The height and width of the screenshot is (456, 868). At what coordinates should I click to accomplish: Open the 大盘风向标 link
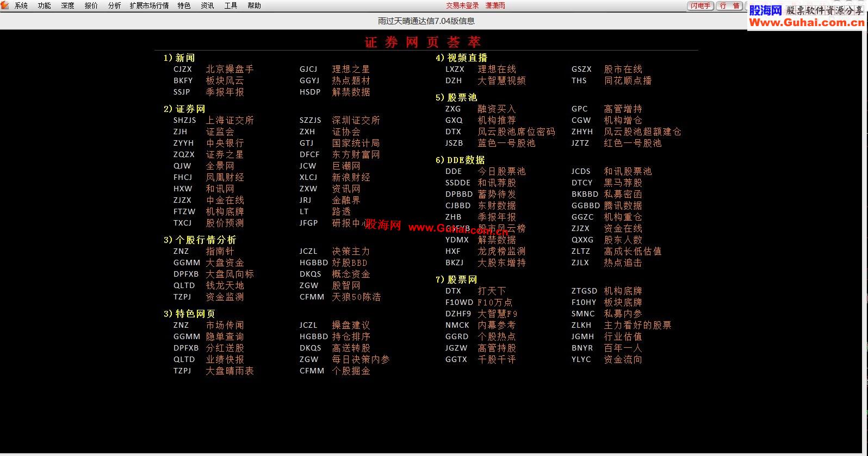click(x=230, y=274)
